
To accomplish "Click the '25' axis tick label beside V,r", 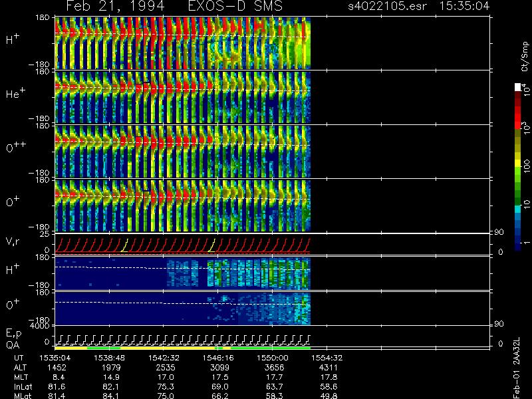I will 46,234.
